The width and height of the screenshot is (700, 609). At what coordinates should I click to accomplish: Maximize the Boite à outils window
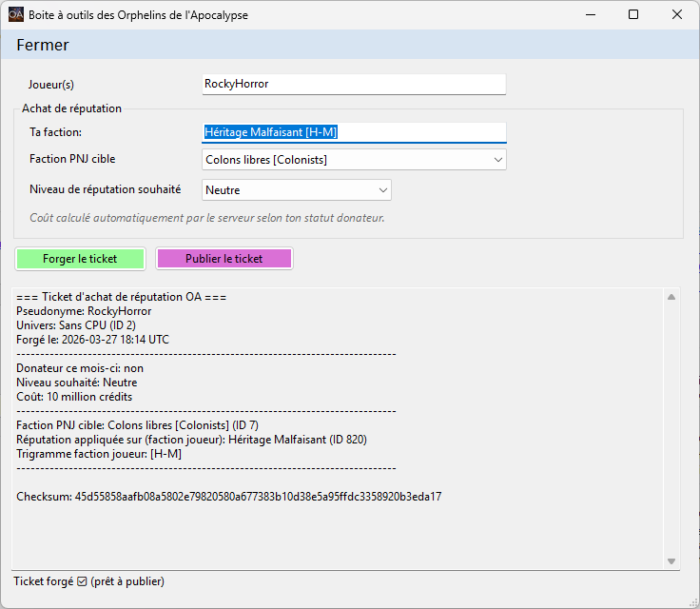pyautogui.click(x=633, y=15)
